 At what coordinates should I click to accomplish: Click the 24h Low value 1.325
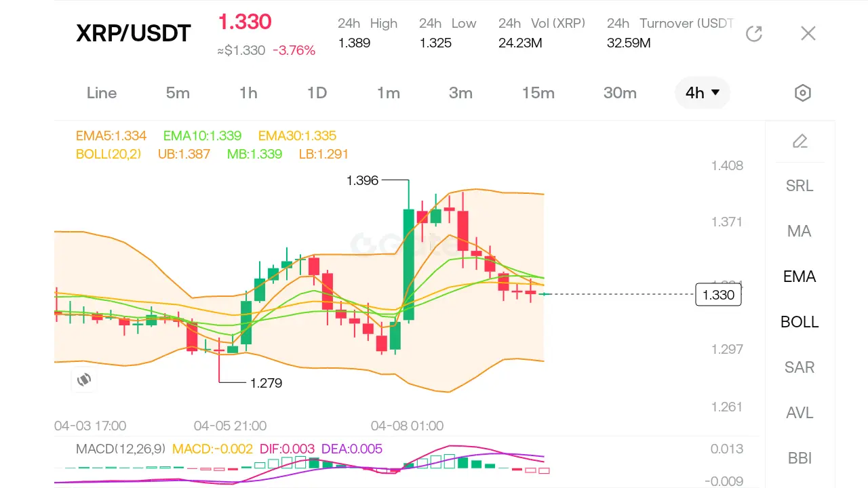[435, 43]
